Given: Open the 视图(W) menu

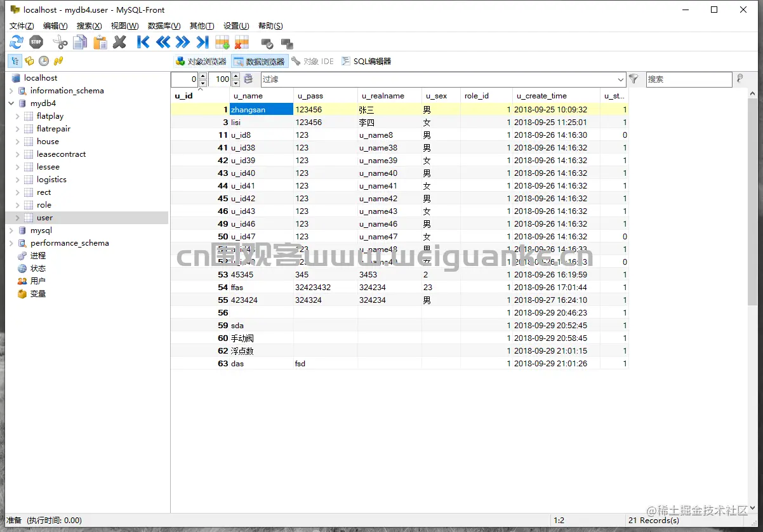Looking at the screenshot, I should (124, 25).
